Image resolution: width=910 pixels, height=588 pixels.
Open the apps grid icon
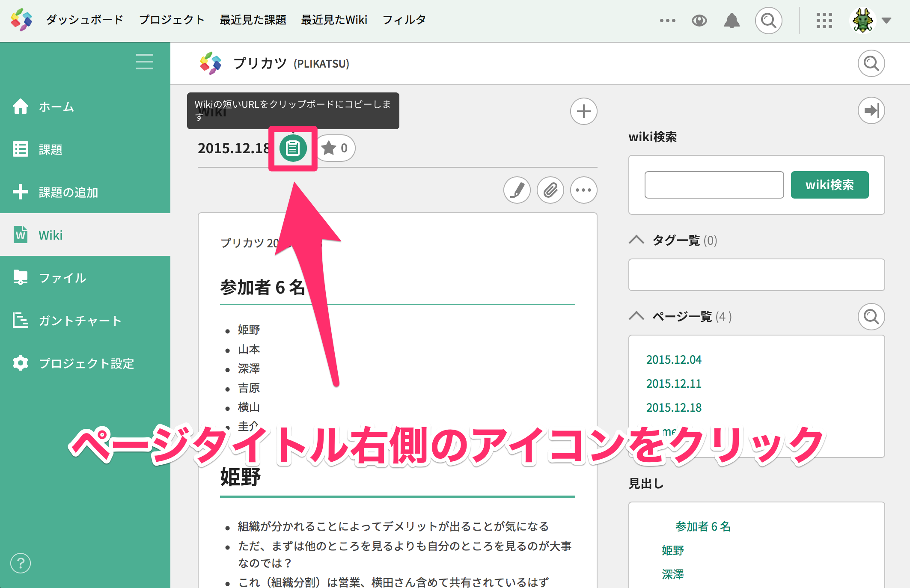(x=824, y=20)
